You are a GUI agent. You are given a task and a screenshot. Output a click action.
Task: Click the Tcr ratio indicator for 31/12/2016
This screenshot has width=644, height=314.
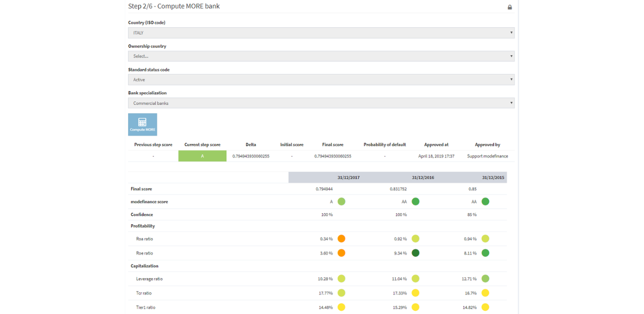coord(416,293)
